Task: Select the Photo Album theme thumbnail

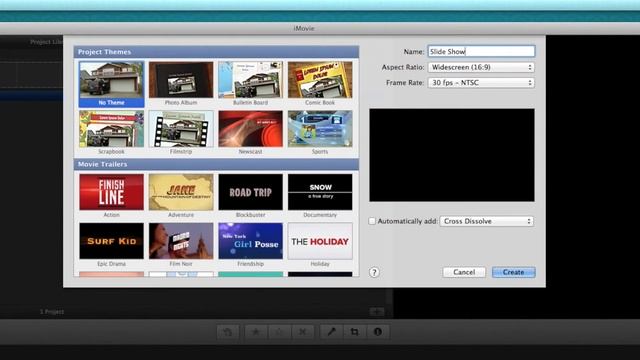Action: click(181, 80)
